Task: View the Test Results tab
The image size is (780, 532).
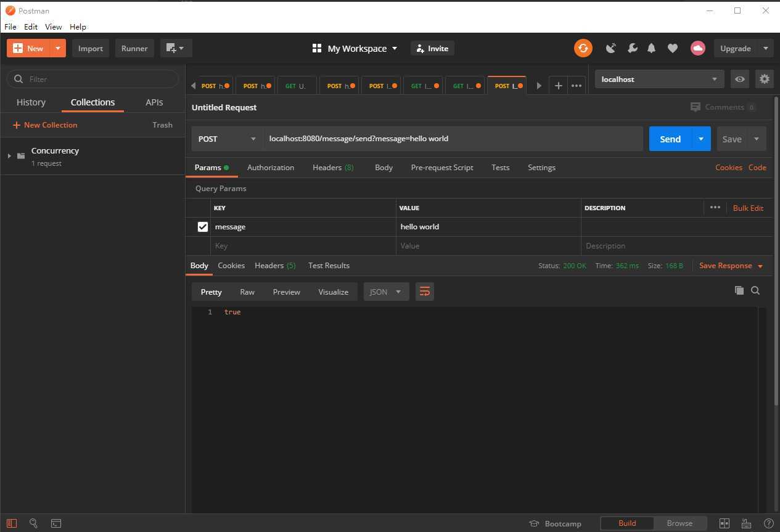Action: [329, 266]
